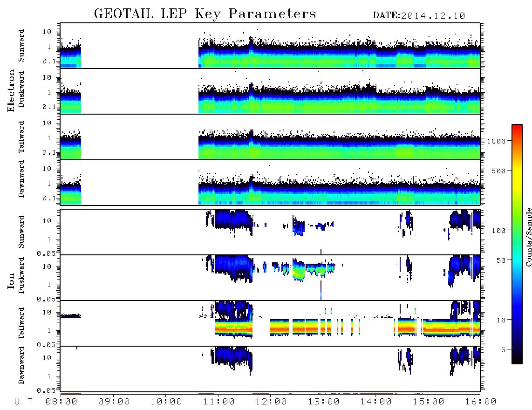The width and height of the screenshot is (532, 410).
Task: Click the Ion Sunward panel label
Action: [x=21, y=232]
